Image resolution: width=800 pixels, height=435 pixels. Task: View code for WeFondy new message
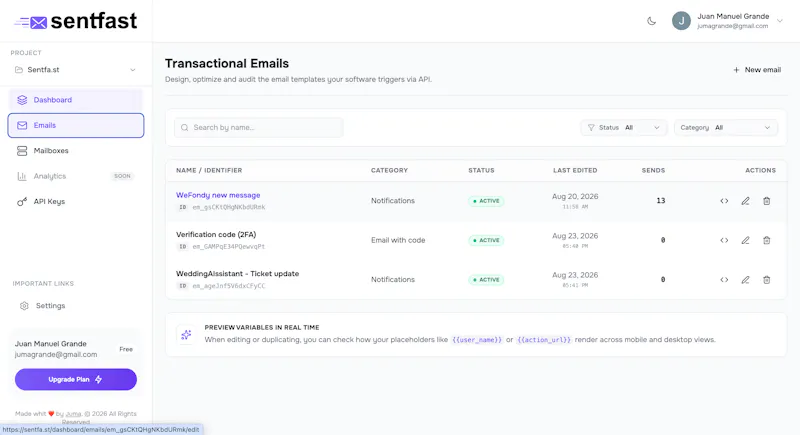pyautogui.click(x=724, y=201)
